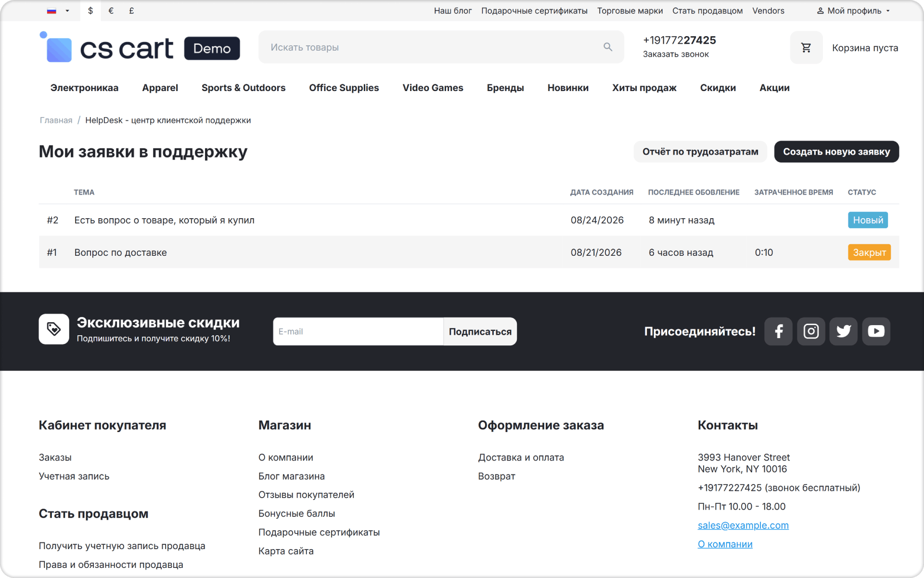
Task: Open the Apparel category menu
Action: point(160,88)
